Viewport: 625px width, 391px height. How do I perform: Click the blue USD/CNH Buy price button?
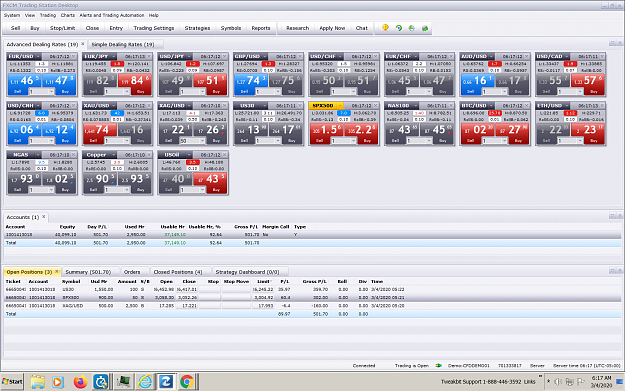[59, 133]
